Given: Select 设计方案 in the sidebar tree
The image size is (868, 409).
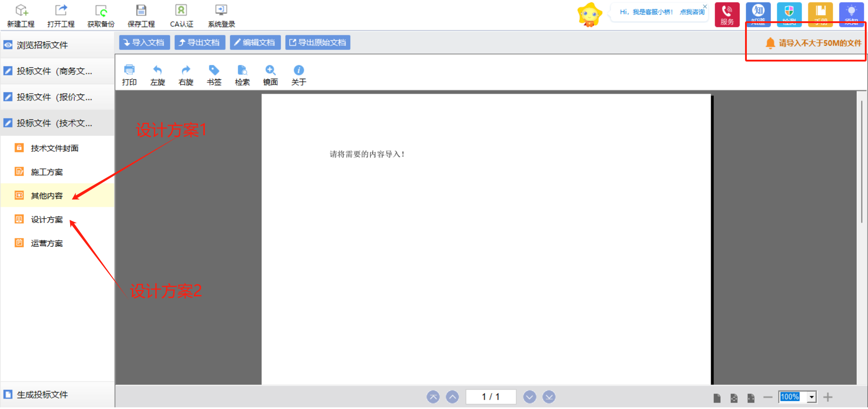Looking at the screenshot, I should [47, 219].
